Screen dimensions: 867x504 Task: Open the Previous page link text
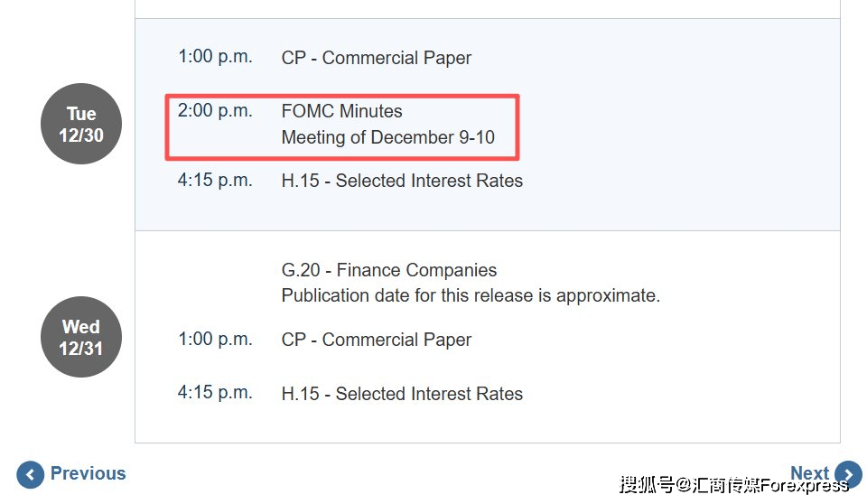[88, 473]
